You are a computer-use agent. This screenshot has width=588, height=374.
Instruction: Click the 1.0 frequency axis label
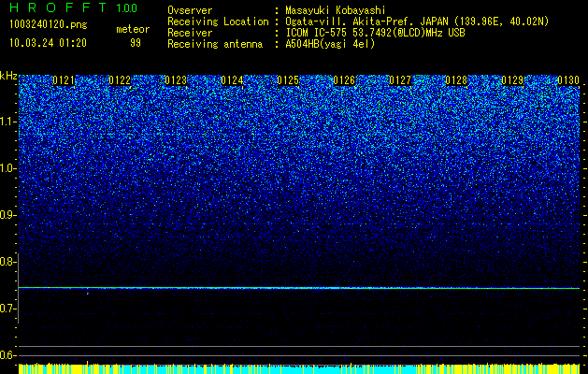point(7,168)
